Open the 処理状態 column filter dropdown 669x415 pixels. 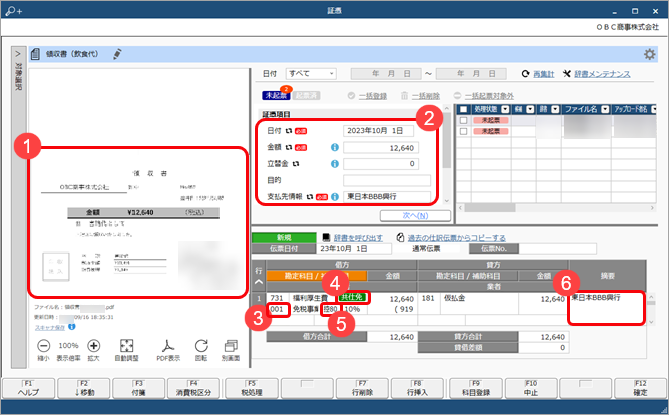click(505, 110)
